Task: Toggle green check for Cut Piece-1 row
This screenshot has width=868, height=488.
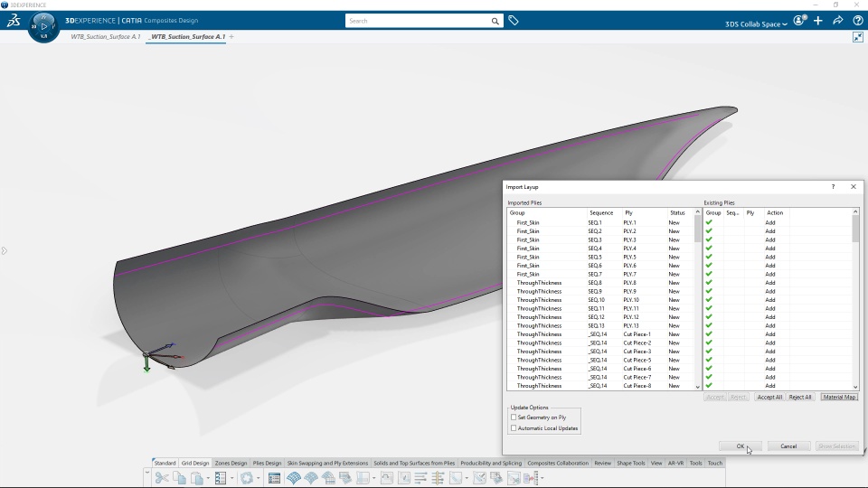Action: [709, 334]
